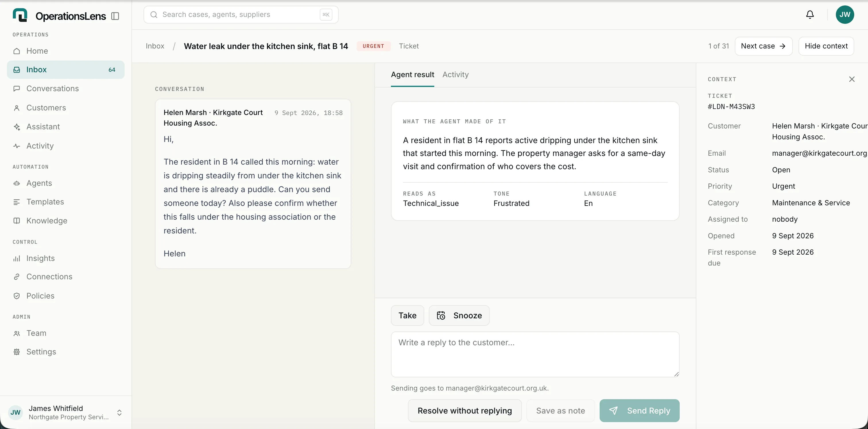Collapse sidebar using panel icon beside OperationsLens
868x429 pixels.
coord(115,16)
